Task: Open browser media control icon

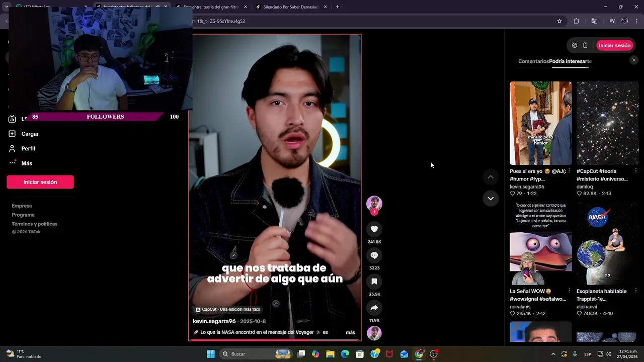Action: pyautogui.click(x=612, y=21)
